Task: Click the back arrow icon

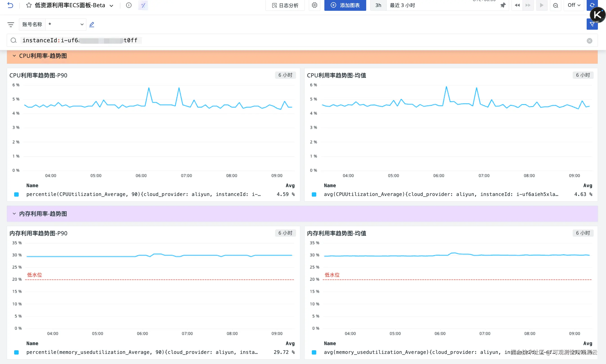Action: click(10, 5)
